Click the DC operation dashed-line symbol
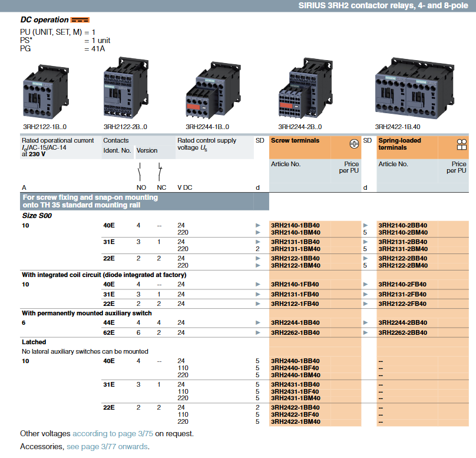The image size is (476, 458). coord(80,20)
